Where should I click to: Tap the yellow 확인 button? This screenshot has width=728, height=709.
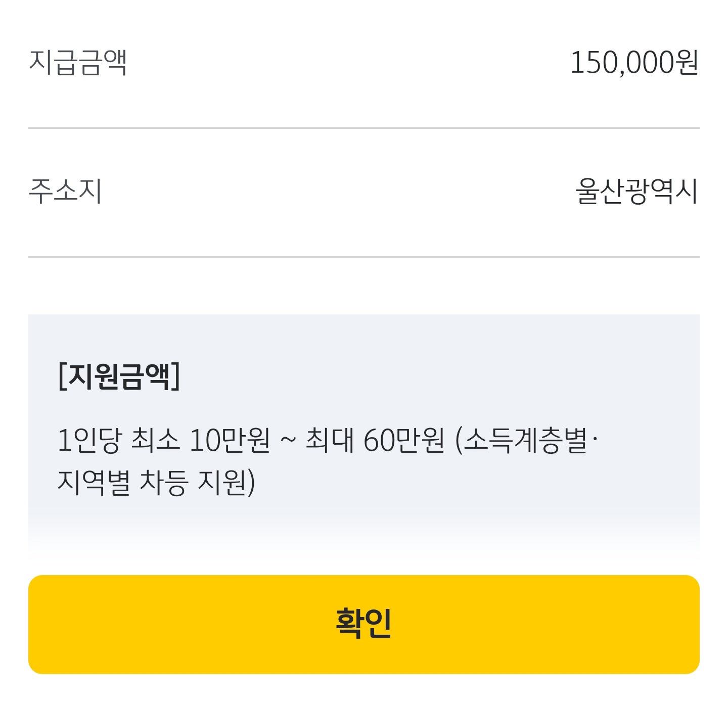(364, 624)
